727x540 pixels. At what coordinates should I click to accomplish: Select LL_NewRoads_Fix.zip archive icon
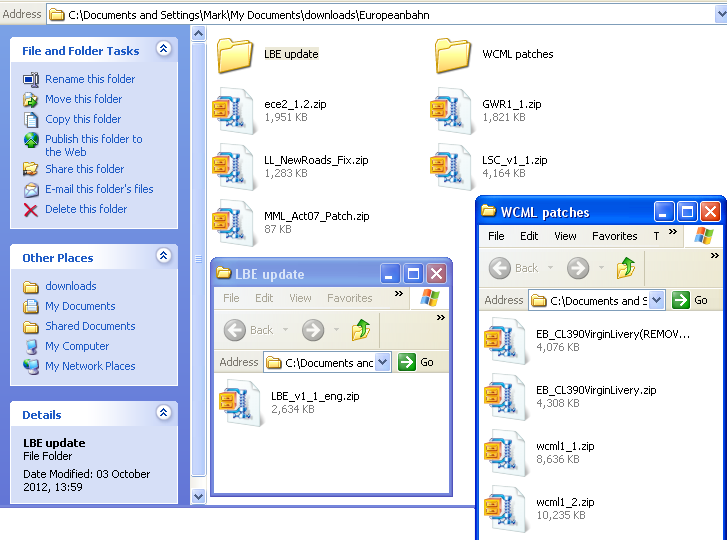coord(233,167)
